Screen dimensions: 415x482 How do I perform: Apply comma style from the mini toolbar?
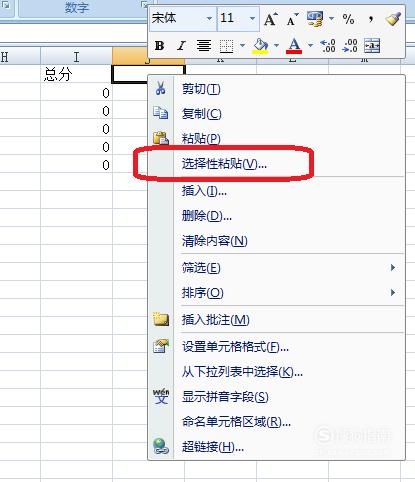(x=370, y=19)
